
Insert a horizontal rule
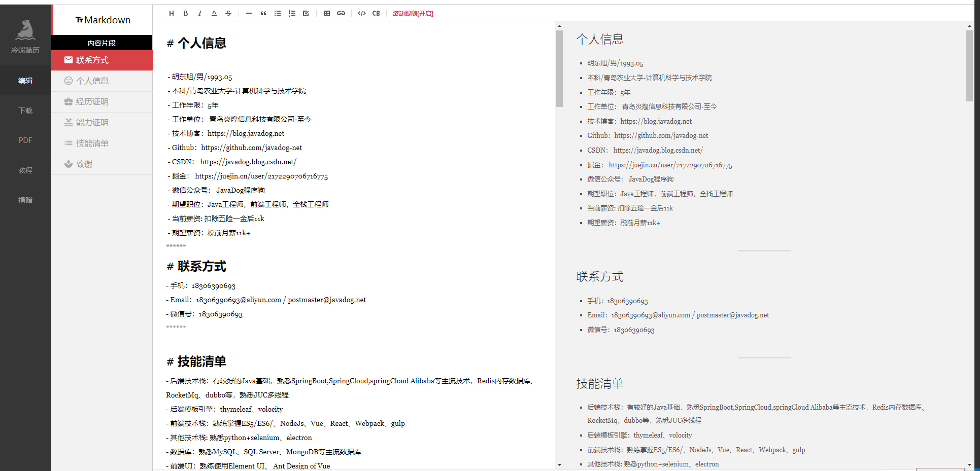tap(248, 13)
